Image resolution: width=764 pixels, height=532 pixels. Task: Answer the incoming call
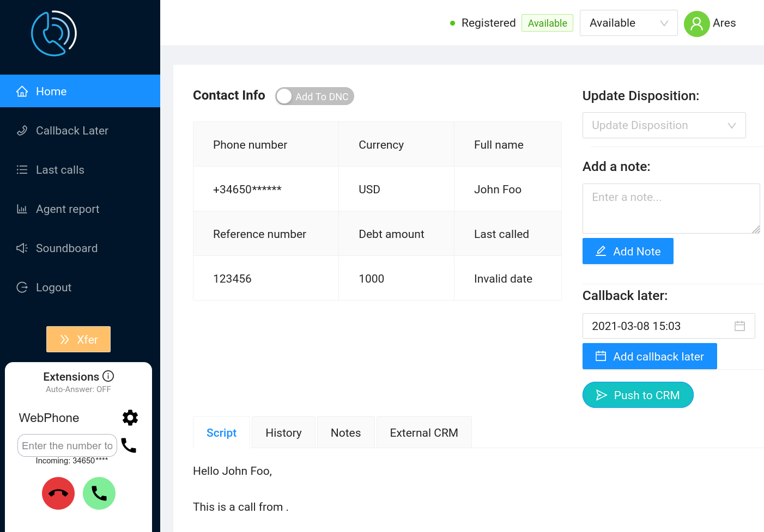99,493
